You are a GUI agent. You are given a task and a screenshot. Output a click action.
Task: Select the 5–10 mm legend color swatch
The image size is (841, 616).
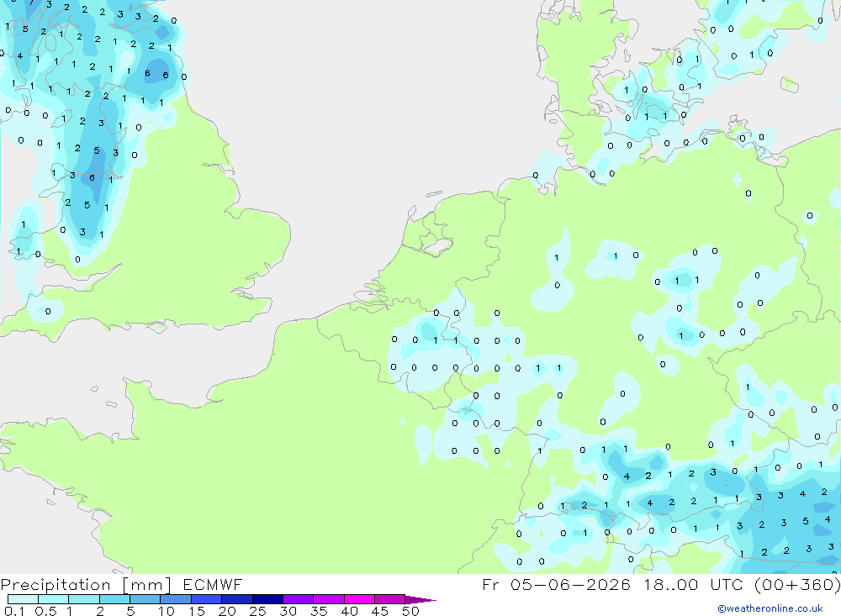point(145,599)
